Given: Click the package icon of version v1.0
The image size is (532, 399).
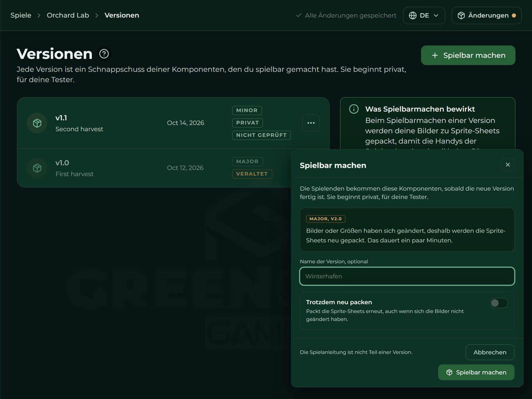Looking at the screenshot, I should pyautogui.click(x=37, y=168).
